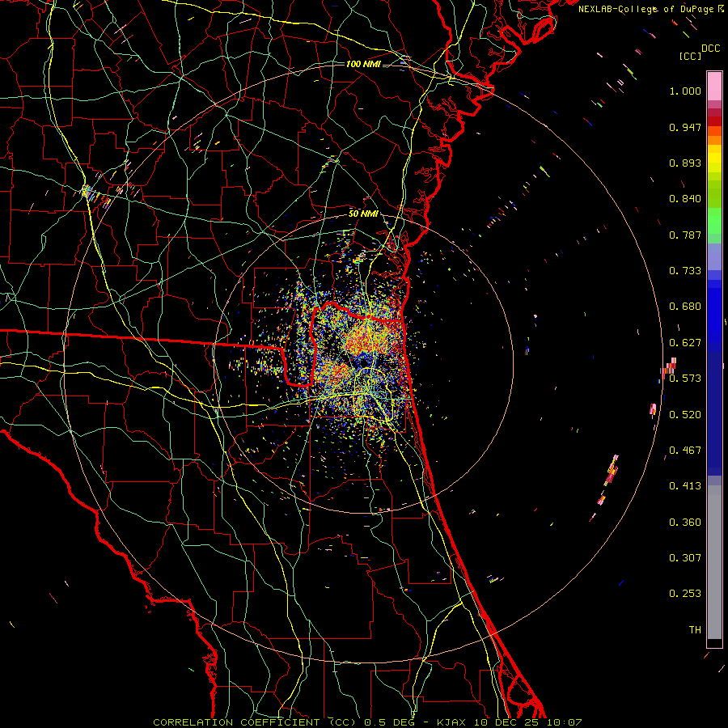Pick the gray color band beside 0.307

point(714,562)
